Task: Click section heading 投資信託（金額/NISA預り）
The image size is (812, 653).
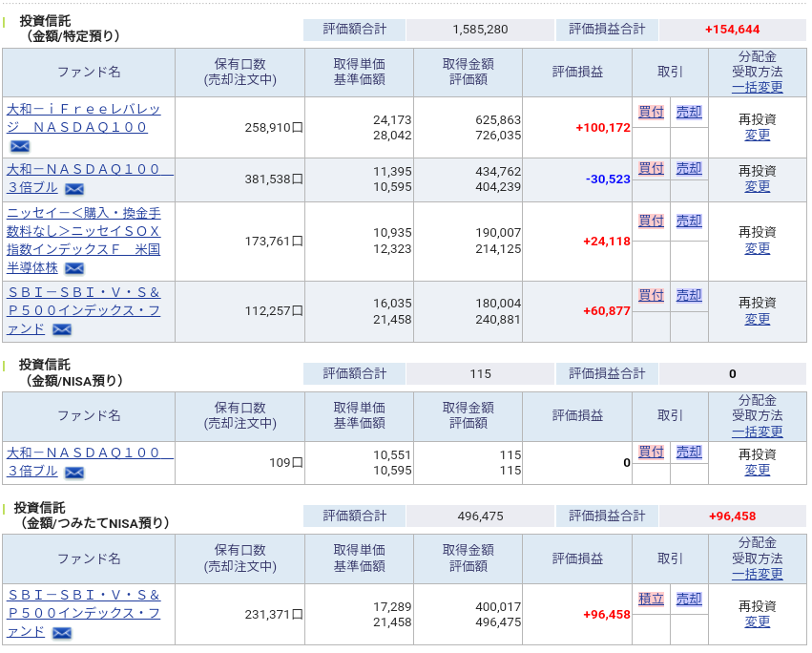Action: 72,372
